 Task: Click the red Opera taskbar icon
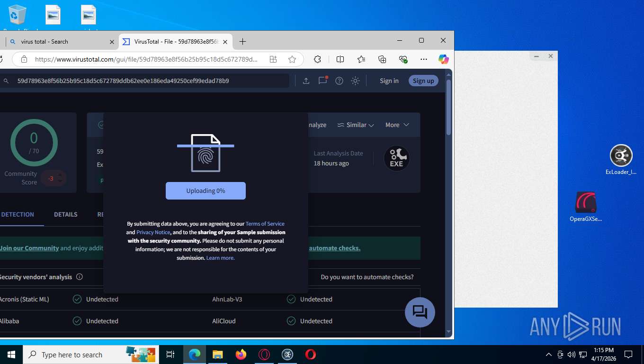click(311, 355)
